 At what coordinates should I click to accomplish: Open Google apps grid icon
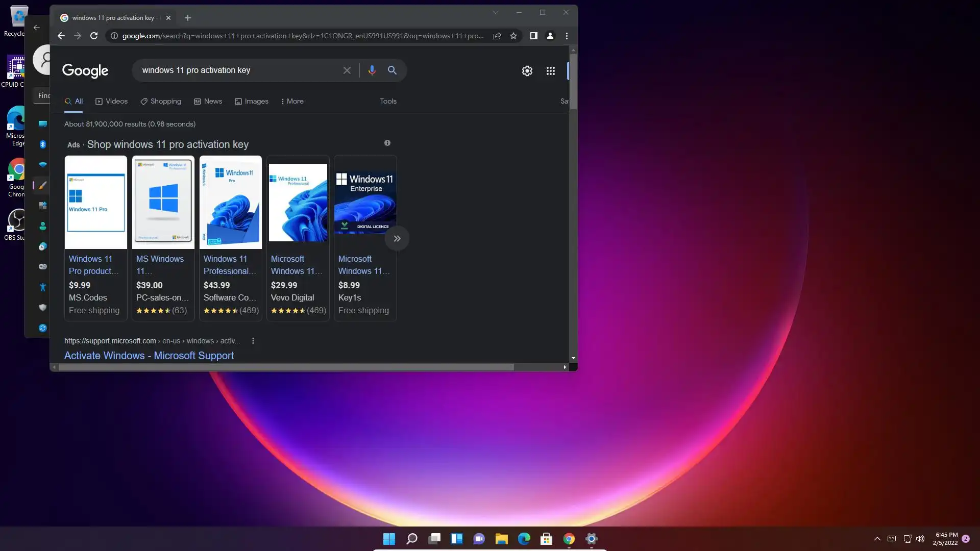[550, 71]
